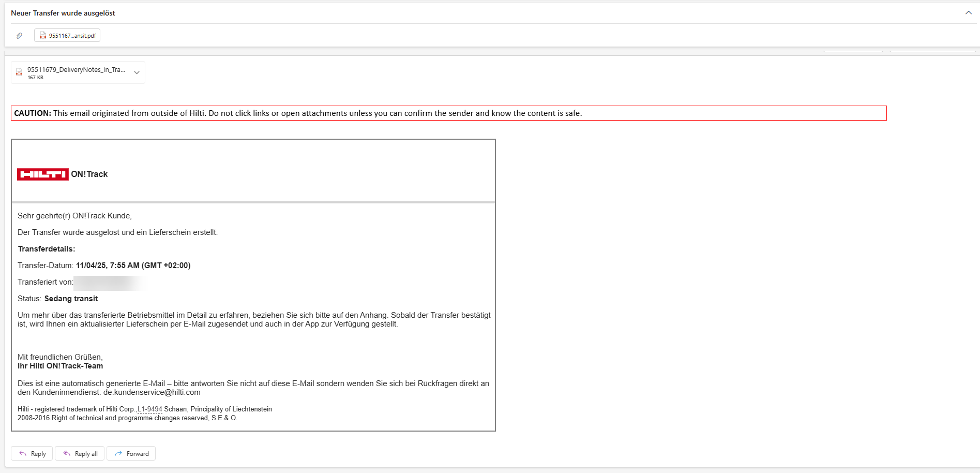
Task: Click the CAUTION external email warning banner
Action: (x=448, y=113)
